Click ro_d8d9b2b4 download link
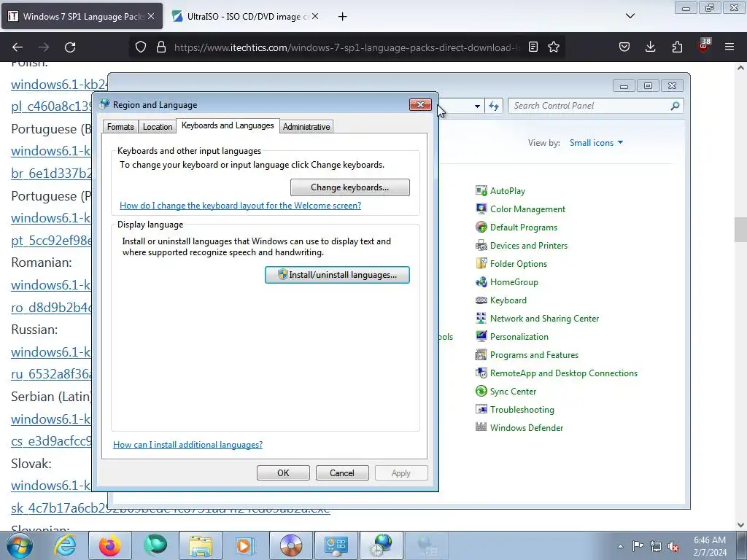The height and width of the screenshot is (560, 747). coord(50,308)
